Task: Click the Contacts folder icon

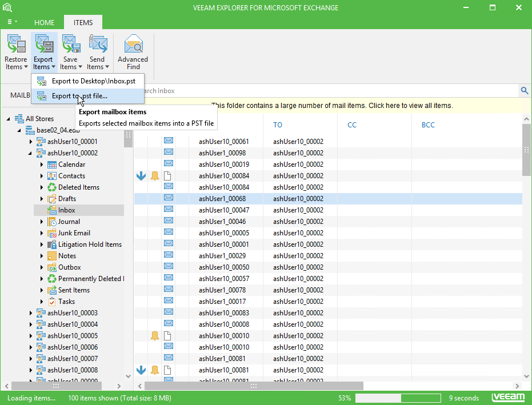Action: (x=52, y=176)
